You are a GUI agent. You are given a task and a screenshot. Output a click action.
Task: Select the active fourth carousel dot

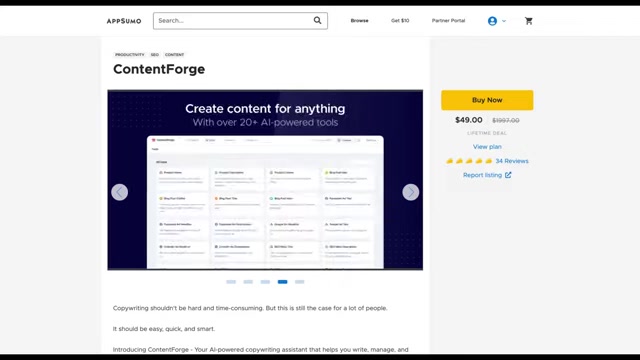[x=282, y=282]
